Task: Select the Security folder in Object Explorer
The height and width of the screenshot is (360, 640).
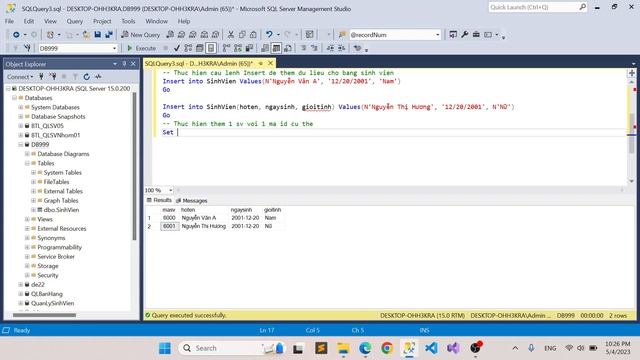Action: (48, 275)
